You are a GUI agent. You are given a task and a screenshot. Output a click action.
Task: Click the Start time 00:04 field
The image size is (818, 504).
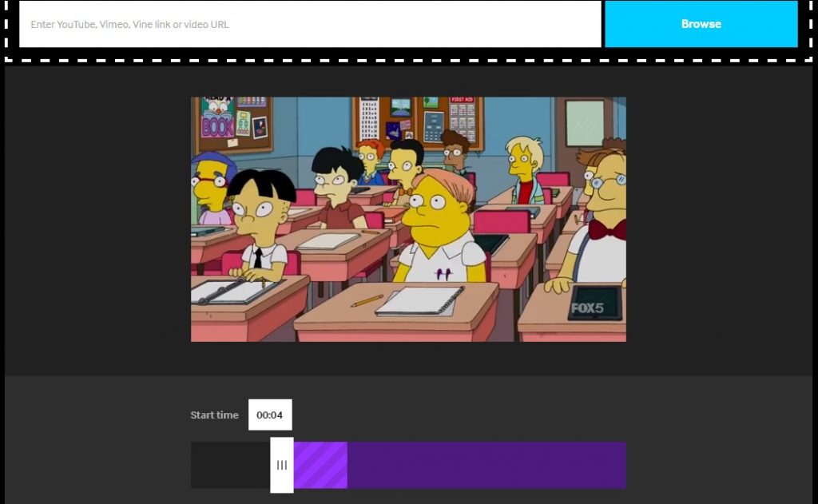[270, 415]
